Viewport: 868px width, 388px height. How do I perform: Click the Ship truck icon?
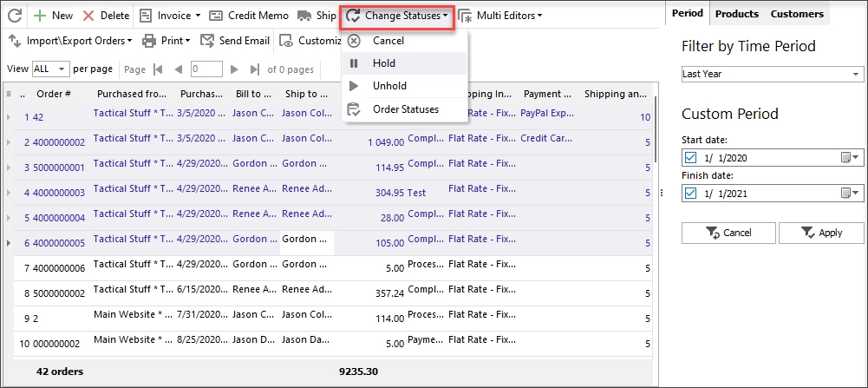coord(303,16)
